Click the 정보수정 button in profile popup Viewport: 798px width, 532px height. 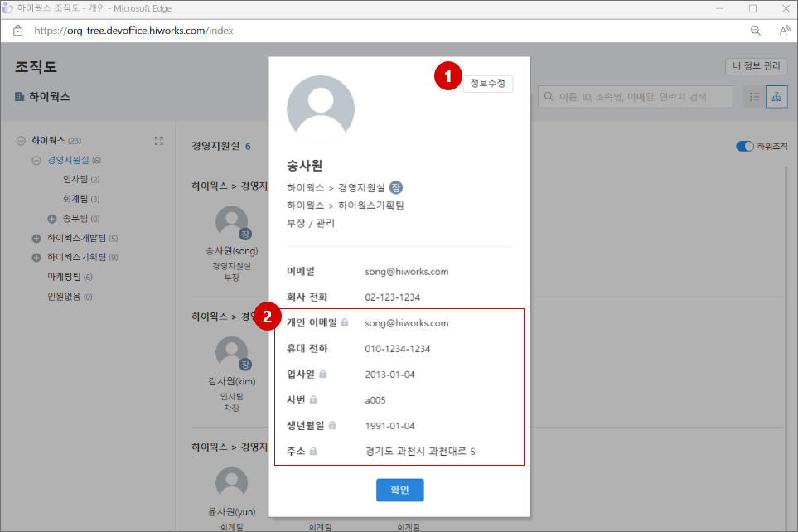(x=487, y=84)
